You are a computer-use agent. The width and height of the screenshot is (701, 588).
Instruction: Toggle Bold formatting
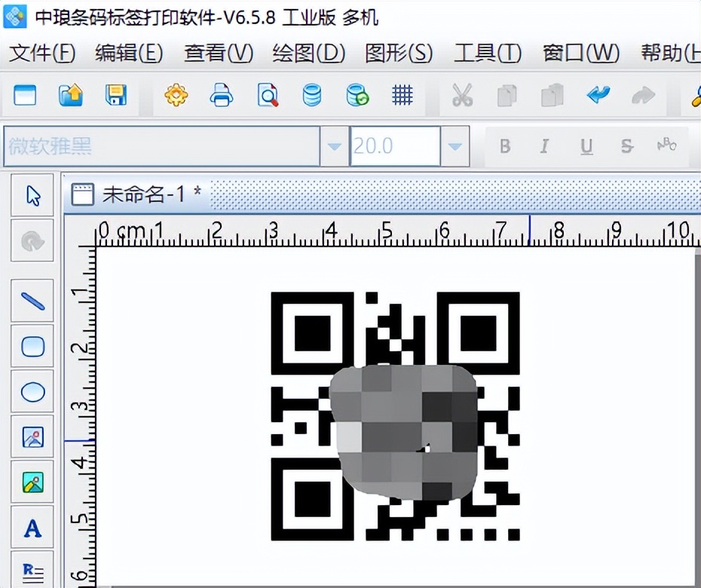[505, 146]
